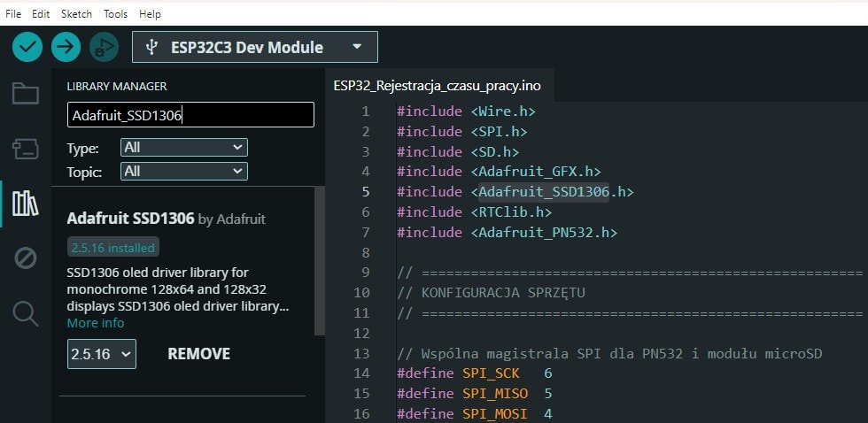Click highlighted Adafruit_SSD1306 in line 5
Viewport: 868px width, 423px height.
544,192
